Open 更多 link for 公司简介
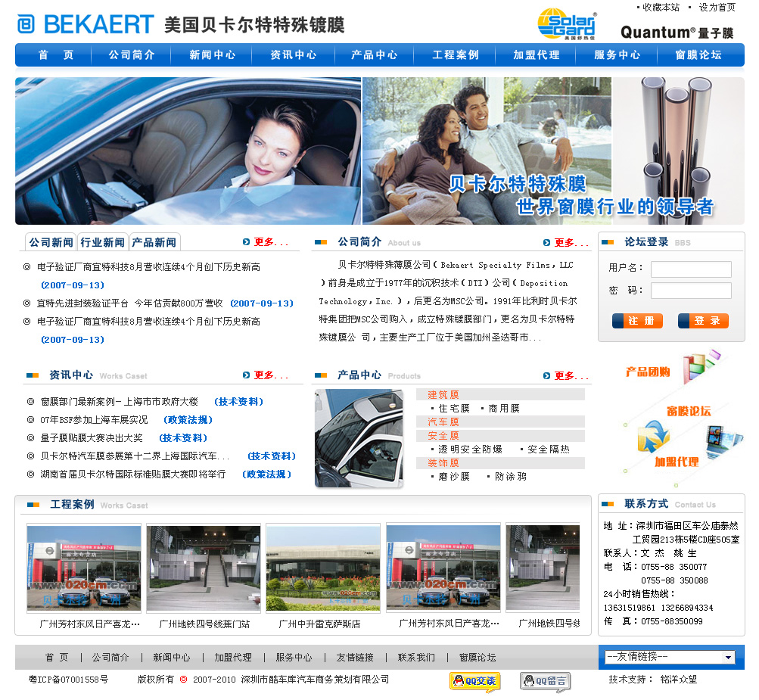The width and height of the screenshot is (759, 700). 571,242
